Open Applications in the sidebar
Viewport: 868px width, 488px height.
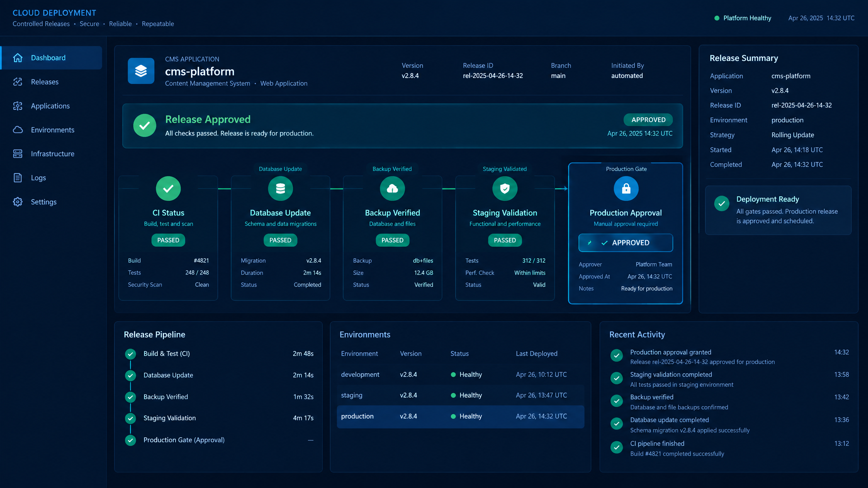click(x=52, y=106)
